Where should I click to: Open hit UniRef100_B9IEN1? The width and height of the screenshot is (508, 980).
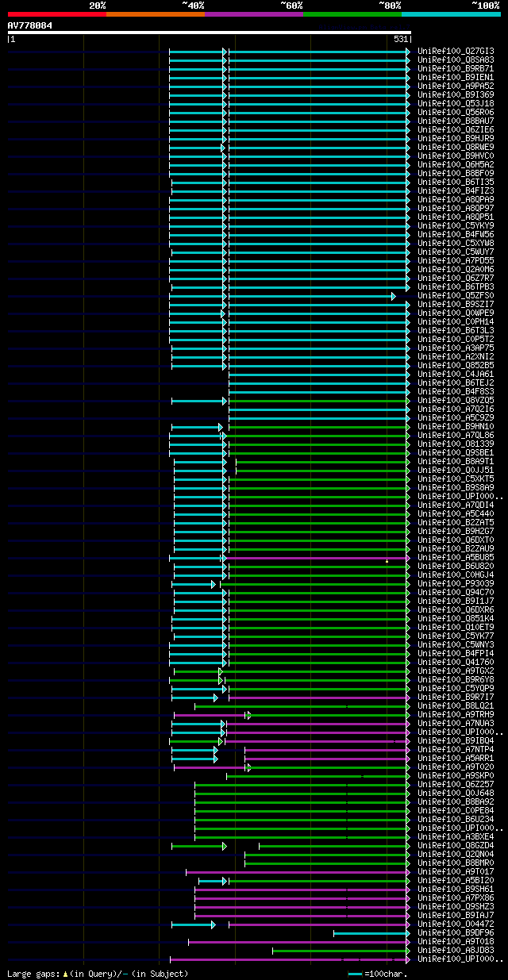[x=456, y=77]
